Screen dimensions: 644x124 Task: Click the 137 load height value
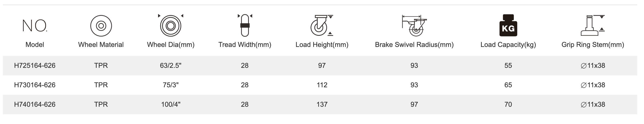click(322, 104)
